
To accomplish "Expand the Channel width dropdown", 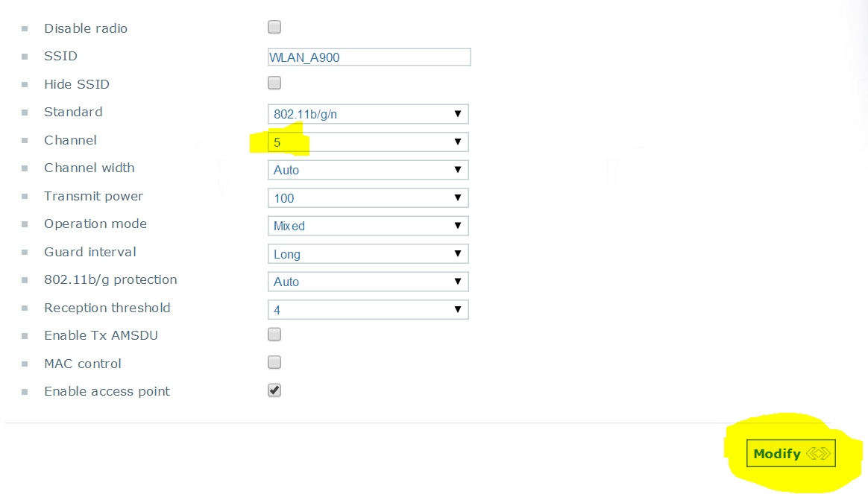I will tap(368, 170).
